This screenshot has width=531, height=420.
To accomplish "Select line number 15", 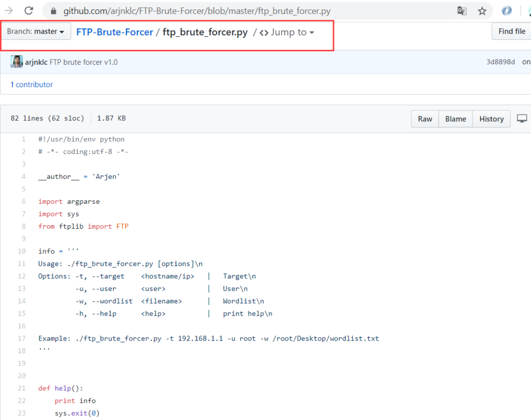I will tap(22, 314).
